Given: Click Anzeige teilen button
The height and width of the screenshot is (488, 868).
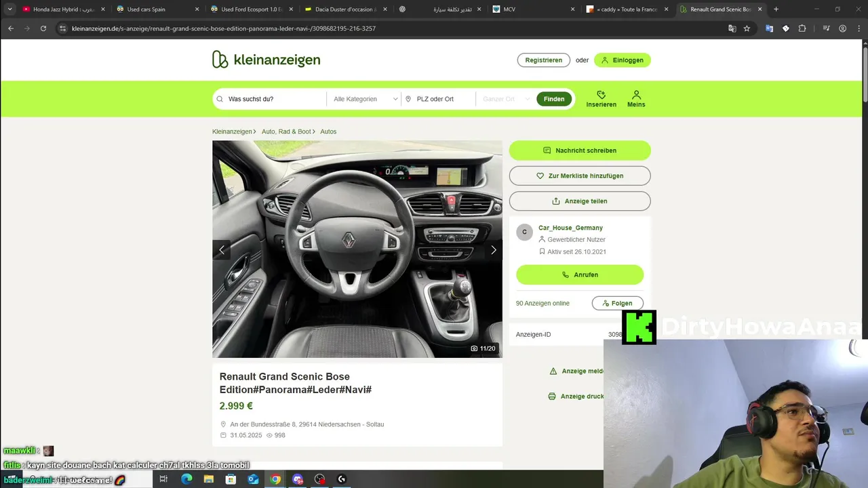Looking at the screenshot, I should [580, 201].
